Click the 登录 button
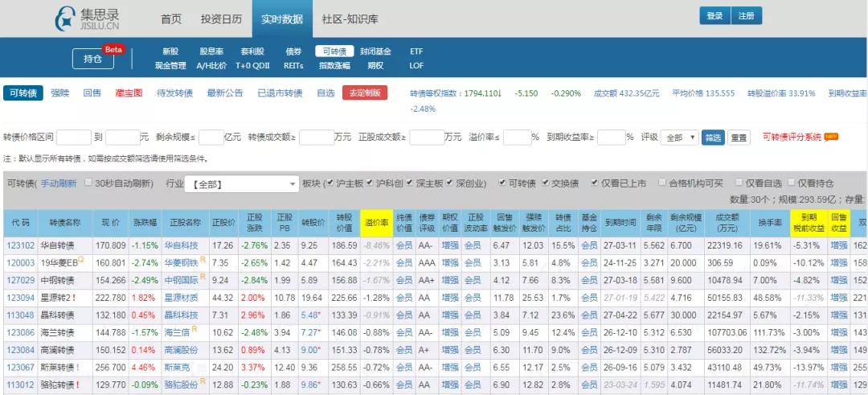Viewport: 868px width, 395px height. click(x=715, y=15)
